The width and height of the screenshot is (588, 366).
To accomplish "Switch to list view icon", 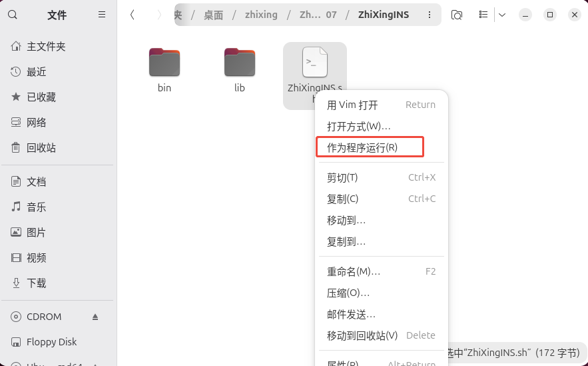I will (x=483, y=15).
